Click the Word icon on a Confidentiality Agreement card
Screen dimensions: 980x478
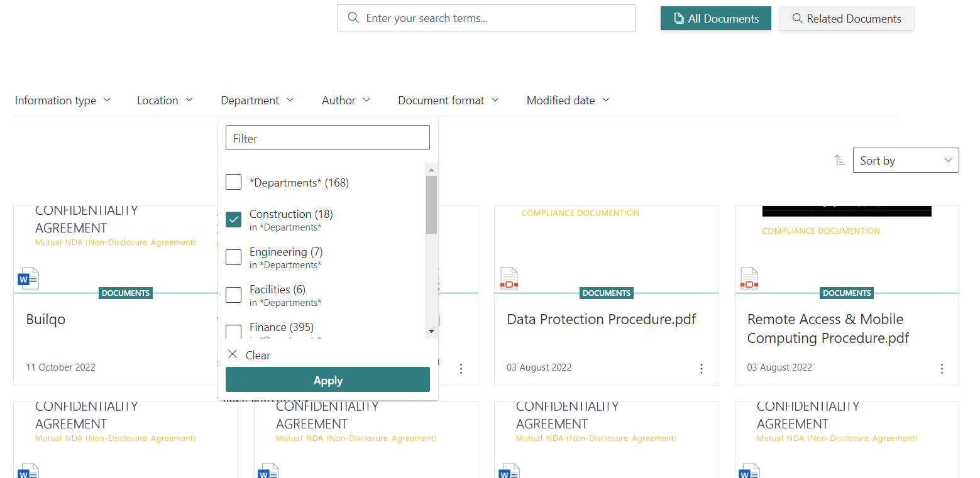click(268, 470)
